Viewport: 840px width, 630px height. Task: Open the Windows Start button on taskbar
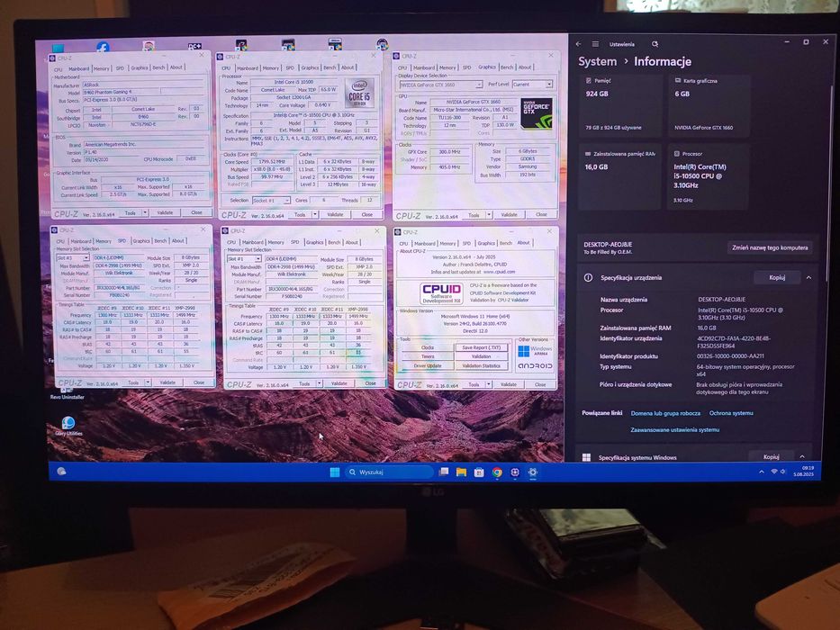point(335,472)
